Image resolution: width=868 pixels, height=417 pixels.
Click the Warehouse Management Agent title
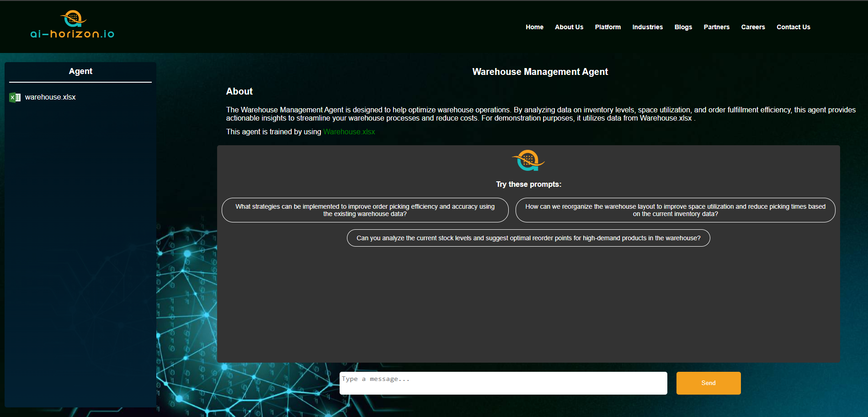[x=540, y=72]
